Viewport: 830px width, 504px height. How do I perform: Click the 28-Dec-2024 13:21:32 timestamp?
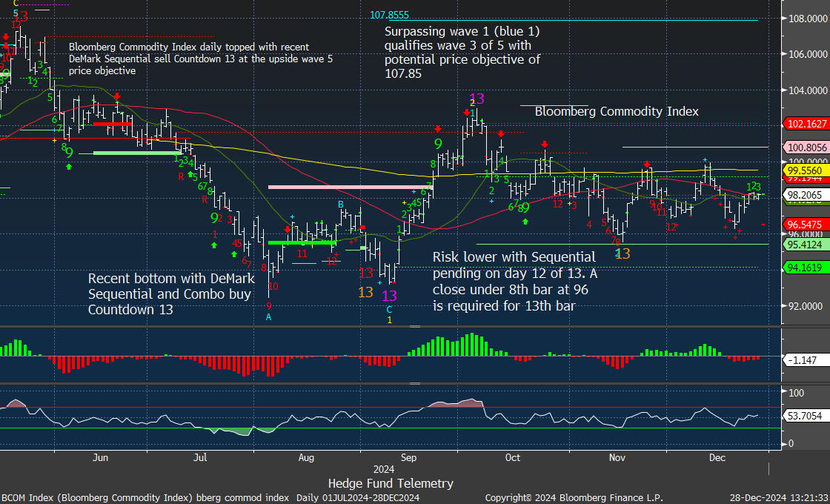pyautogui.click(x=779, y=497)
